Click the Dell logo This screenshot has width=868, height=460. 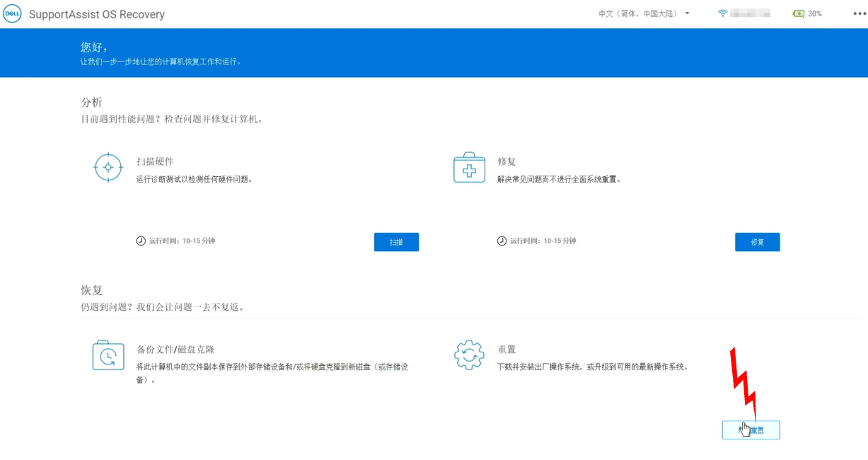click(x=13, y=13)
